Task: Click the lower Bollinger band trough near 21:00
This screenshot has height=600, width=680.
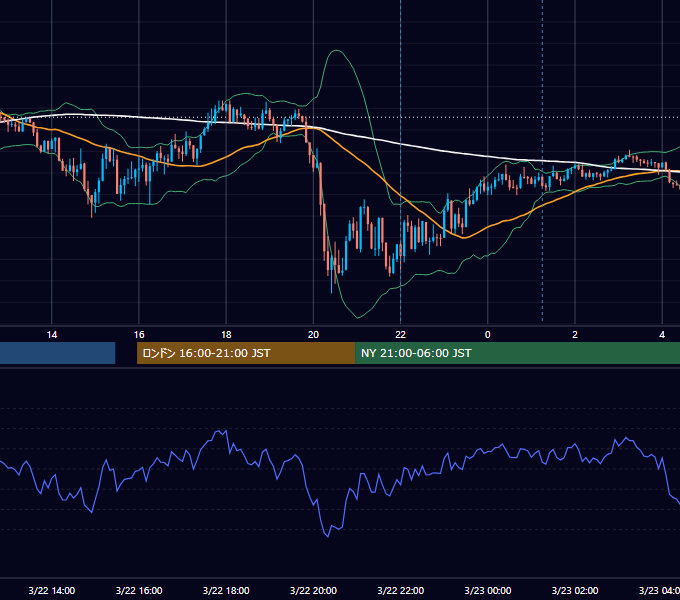Action: click(358, 318)
